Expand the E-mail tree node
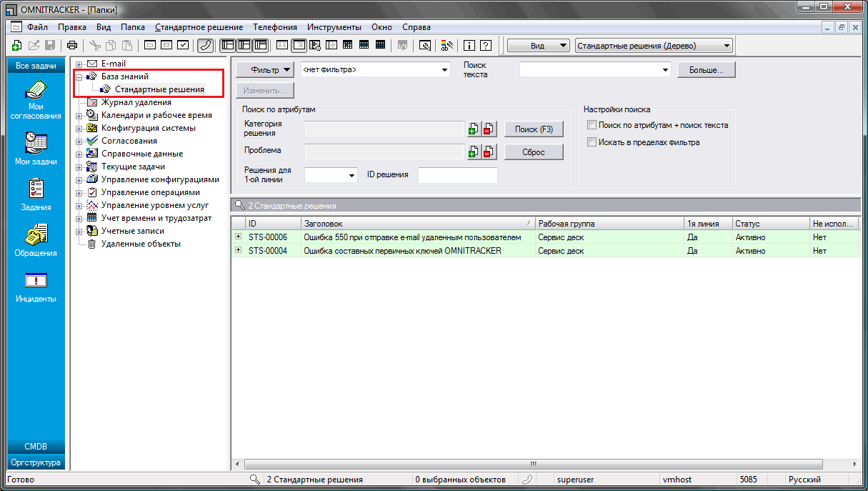The height and width of the screenshot is (491, 868). click(x=79, y=64)
